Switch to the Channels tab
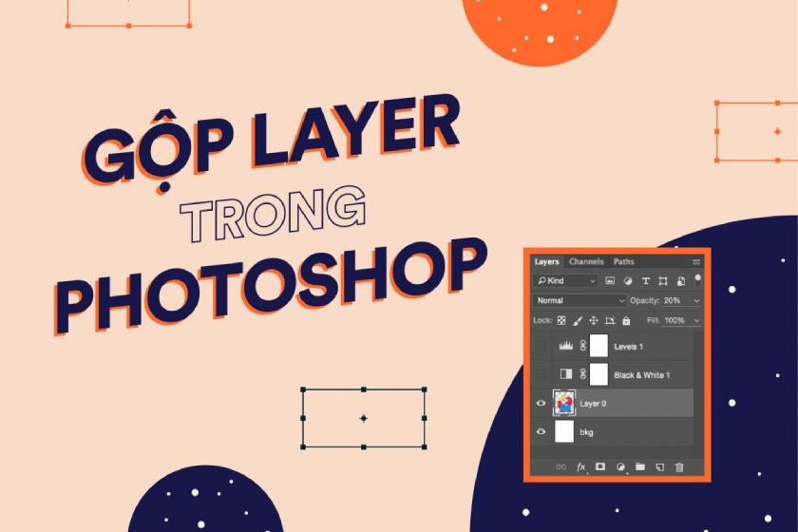The image size is (798, 532). tap(586, 261)
